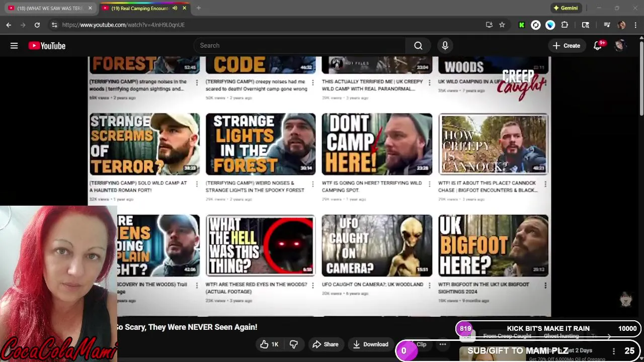Switch to the 'WHAT WE SAW WAS TER' tab
Screen dimensions: 644x362
coord(49,8)
